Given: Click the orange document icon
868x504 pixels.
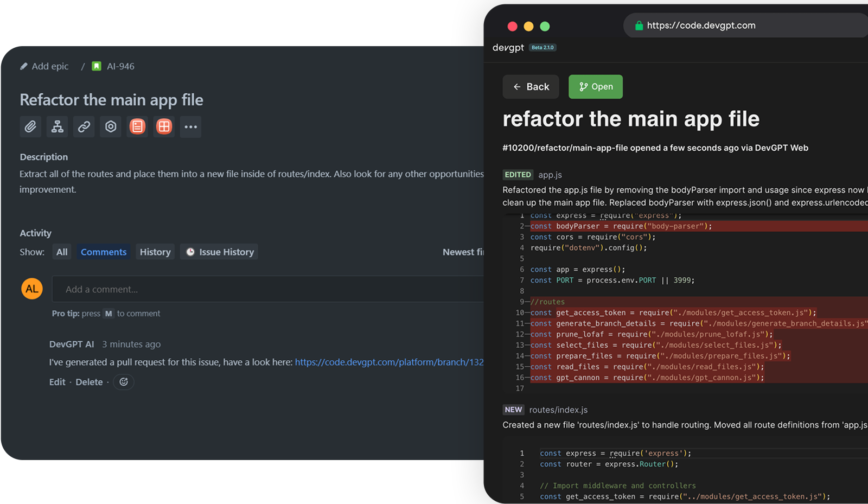Looking at the screenshot, I should 137,126.
